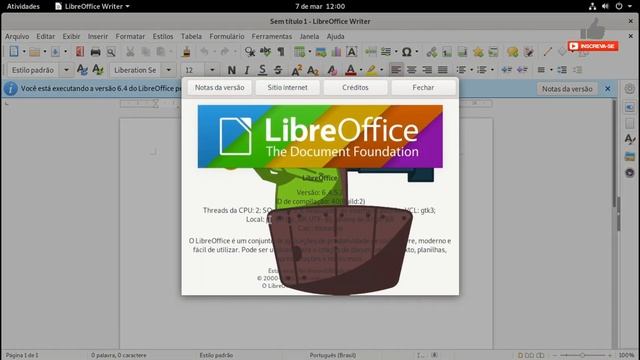Click the Insert Chart icon
This screenshot has width=640, height=360.
(x=336, y=52)
